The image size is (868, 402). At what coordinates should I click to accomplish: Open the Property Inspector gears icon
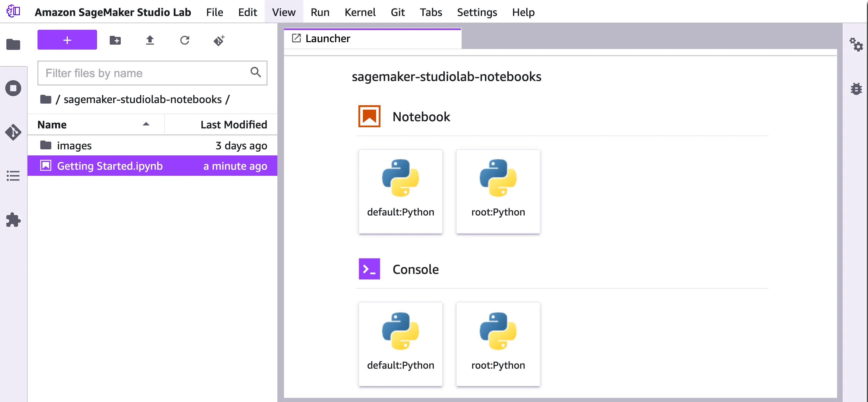(856, 44)
